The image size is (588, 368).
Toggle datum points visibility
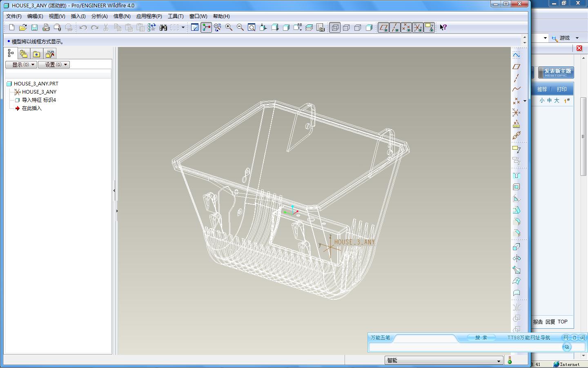coord(406,27)
